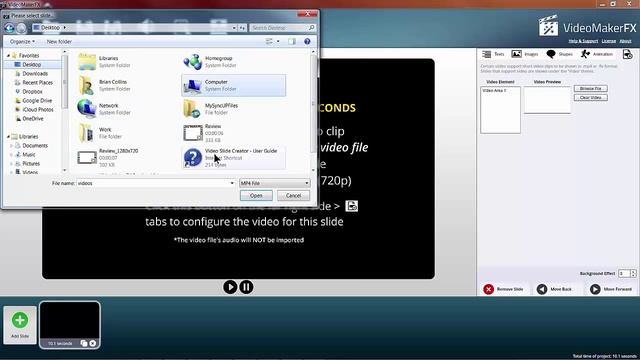Select Desktop in Favorites list
This screenshot has width=640, height=360.
click(x=32, y=64)
